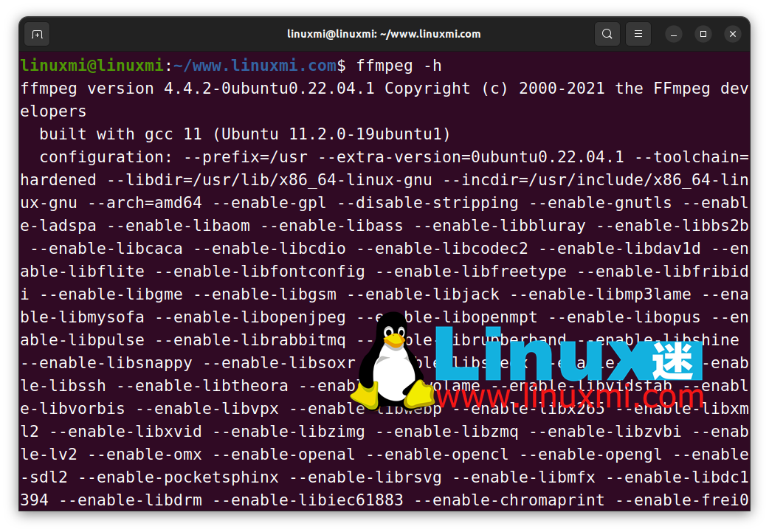Click '(Ubuntu 11.2.0-19ubuntu1)' text

(331, 134)
